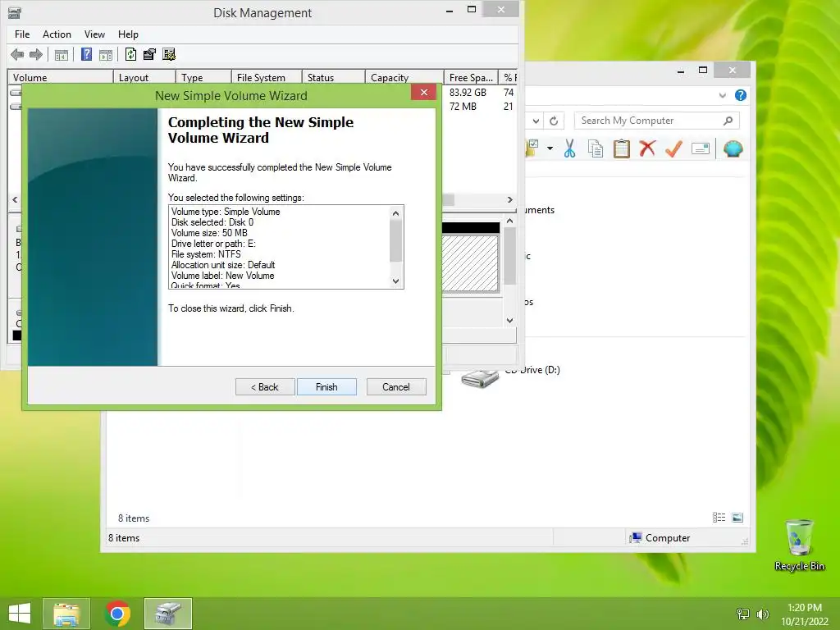Click the 83.92 GB free space cell
This screenshot has width=840, height=630.
tap(468, 93)
